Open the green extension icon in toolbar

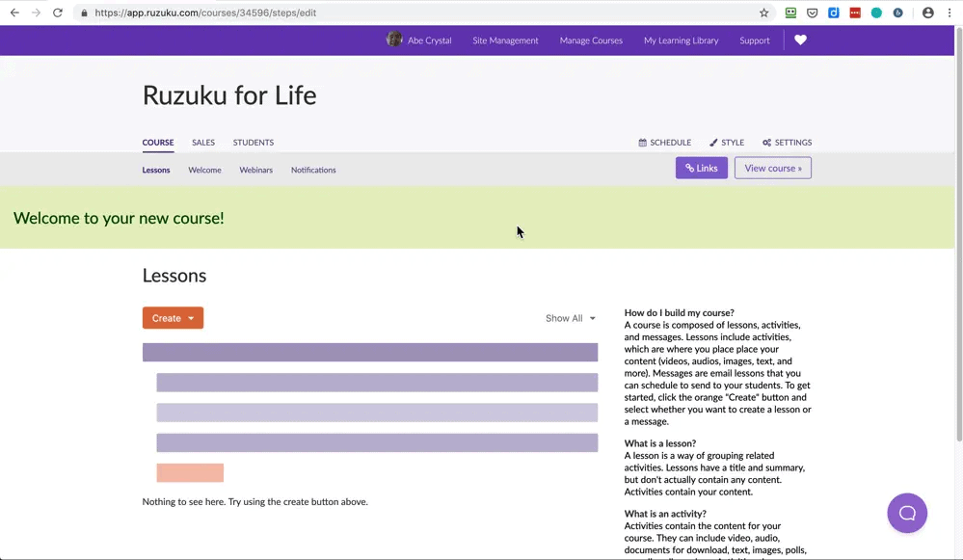[x=790, y=13]
